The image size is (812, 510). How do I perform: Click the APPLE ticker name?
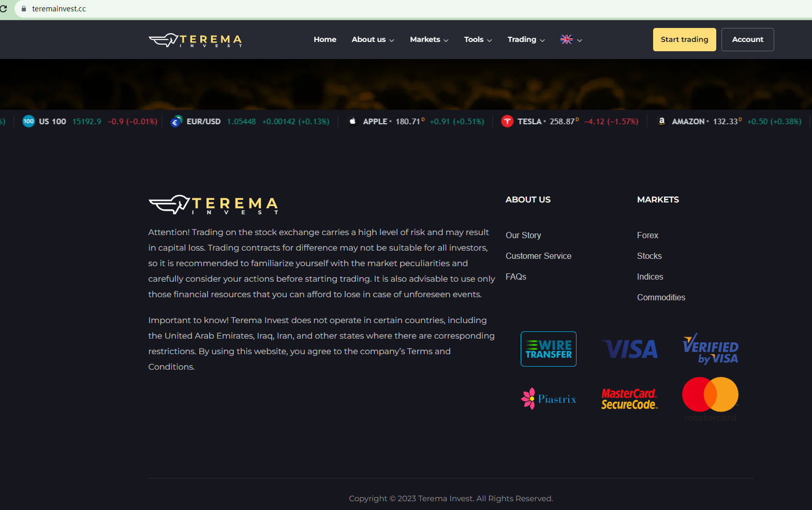[375, 121]
